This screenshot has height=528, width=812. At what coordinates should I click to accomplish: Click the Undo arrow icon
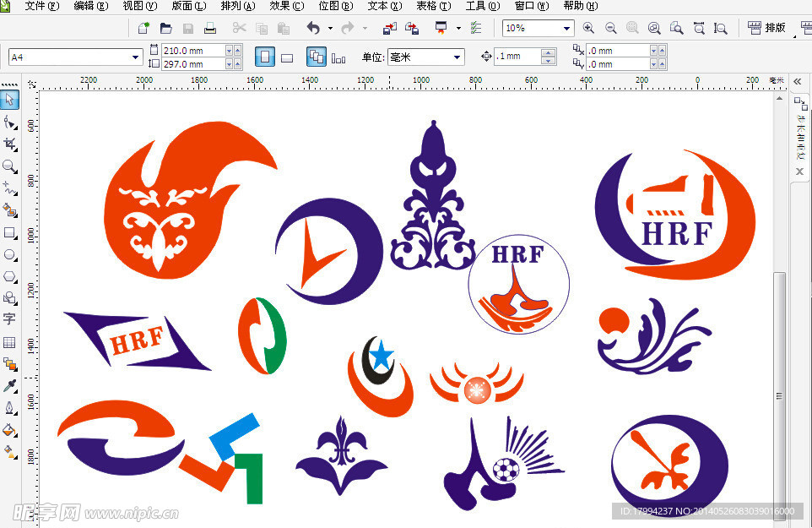coord(313,28)
